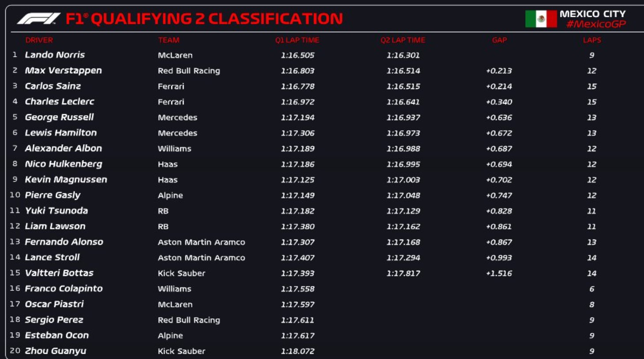644x359 pixels.
Task: Click the F1 logo in the header
Action: point(38,19)
